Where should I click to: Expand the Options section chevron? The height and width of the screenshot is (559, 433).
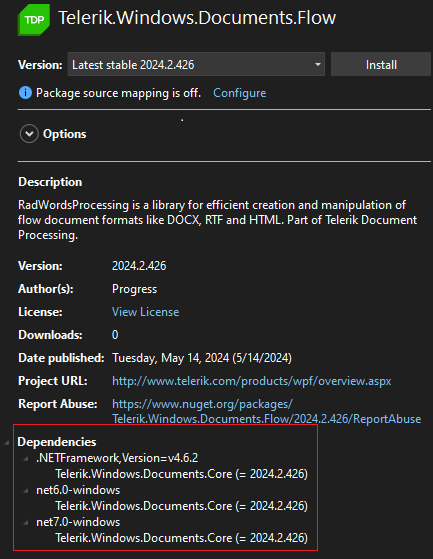click(29, 134)
